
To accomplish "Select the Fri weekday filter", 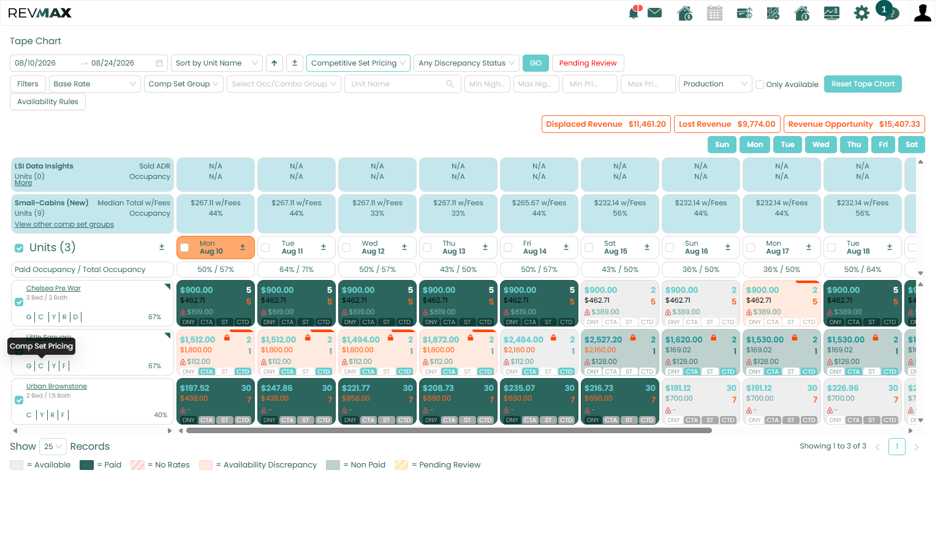I will 883,145.
